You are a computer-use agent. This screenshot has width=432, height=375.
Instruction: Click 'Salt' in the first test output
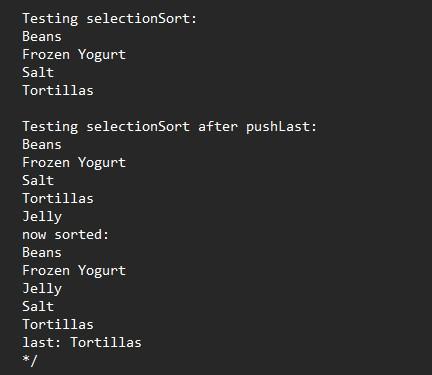[x=38, y=72]
